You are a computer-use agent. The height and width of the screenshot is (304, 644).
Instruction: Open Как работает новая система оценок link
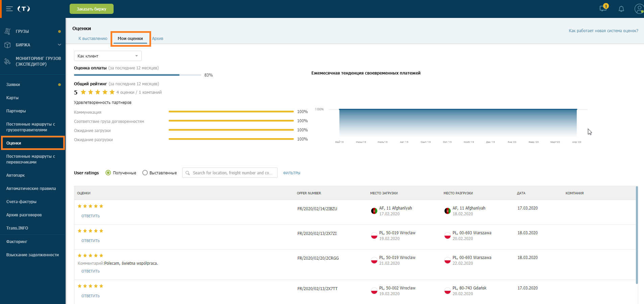coord(603,31)
